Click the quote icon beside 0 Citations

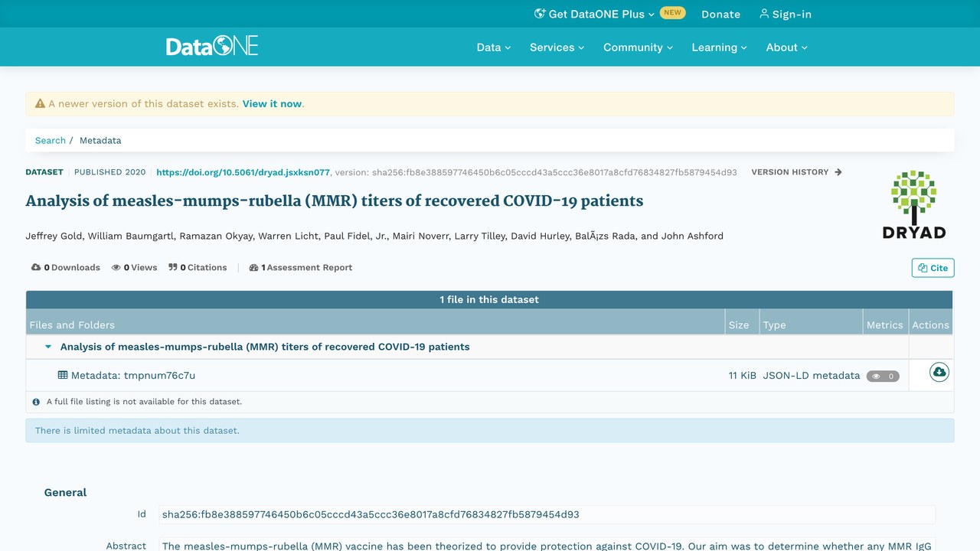(173, 267)
